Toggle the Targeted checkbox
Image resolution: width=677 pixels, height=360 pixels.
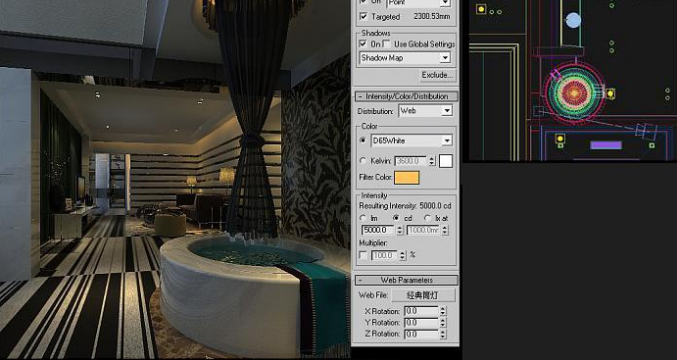point(364,16)
